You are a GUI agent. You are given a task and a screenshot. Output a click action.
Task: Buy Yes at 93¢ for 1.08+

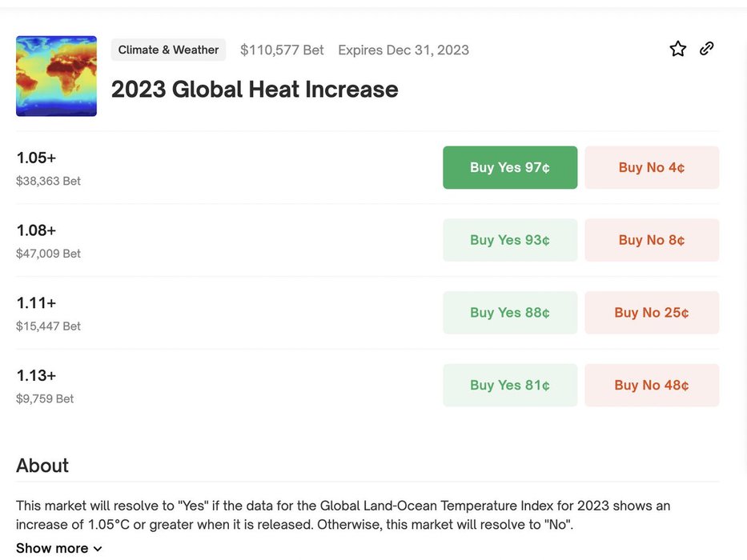click(x=510, y=240)
